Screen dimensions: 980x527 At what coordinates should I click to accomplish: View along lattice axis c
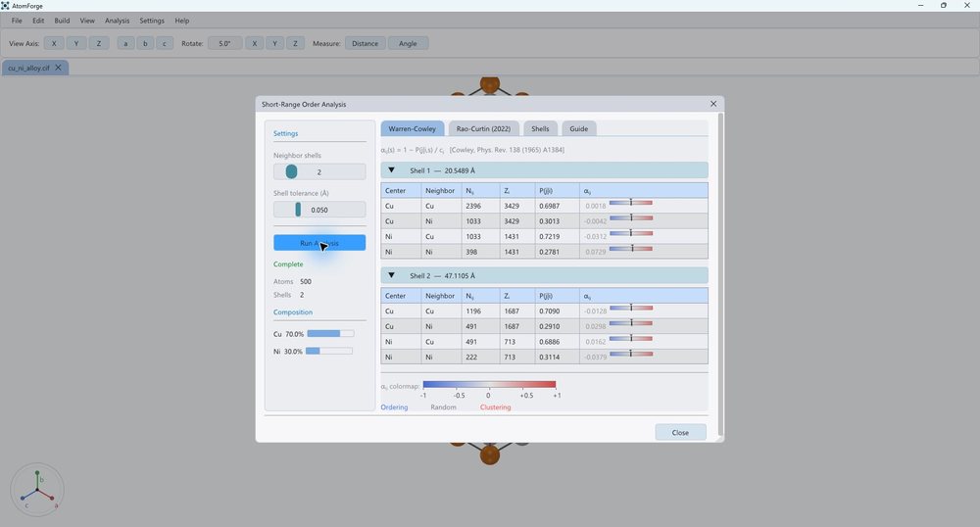click(165, 44)
